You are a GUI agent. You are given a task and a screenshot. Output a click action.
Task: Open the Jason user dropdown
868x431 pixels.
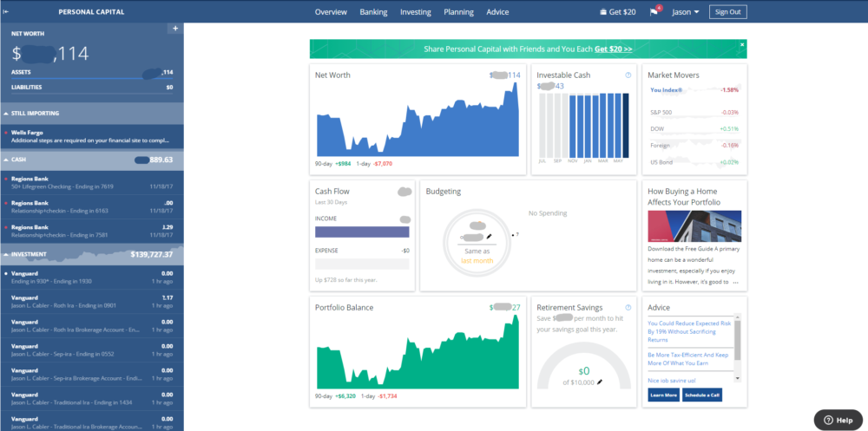(x=686, y=11)
